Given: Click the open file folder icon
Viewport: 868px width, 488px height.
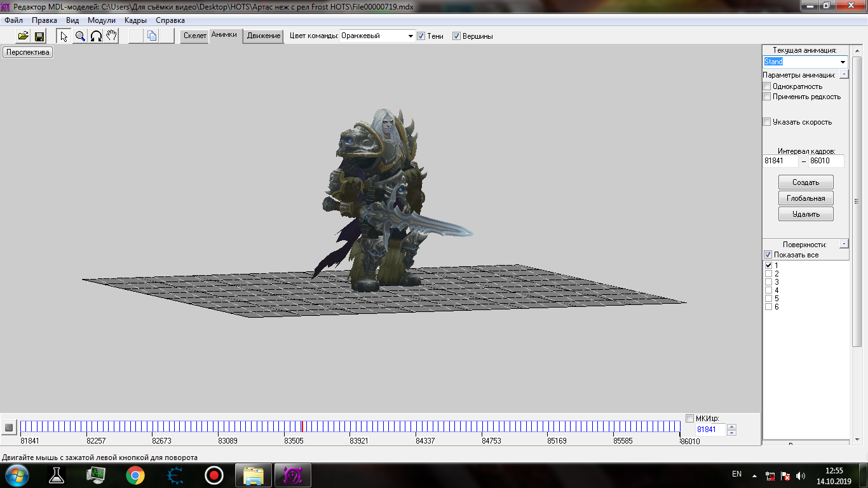Looking at the screenshot, I should click(x=23, y=36).
